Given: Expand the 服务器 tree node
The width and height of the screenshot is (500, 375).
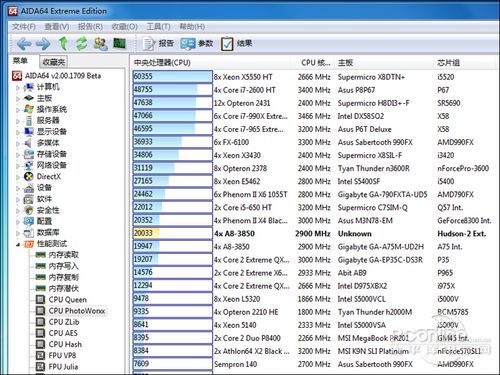Looking at the screenshot, I should [x=18, y=121].
